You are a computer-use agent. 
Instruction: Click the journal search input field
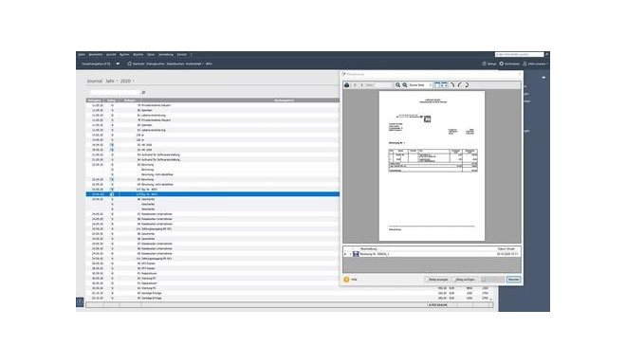[115, 93]
